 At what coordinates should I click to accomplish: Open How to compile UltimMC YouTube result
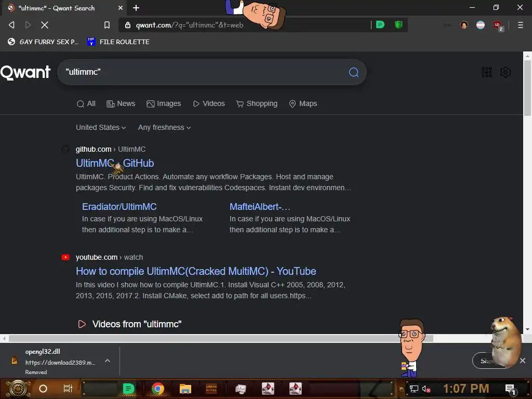click(196, 271)
